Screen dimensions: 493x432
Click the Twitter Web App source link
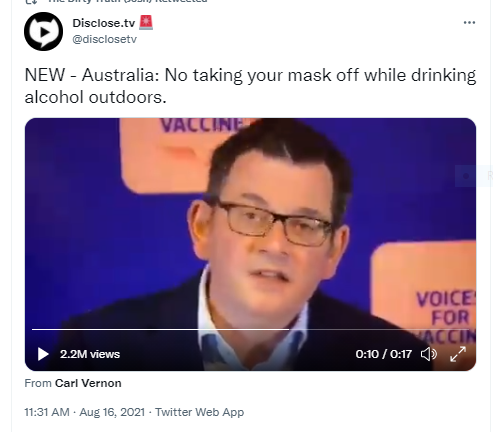coord(199,412)
